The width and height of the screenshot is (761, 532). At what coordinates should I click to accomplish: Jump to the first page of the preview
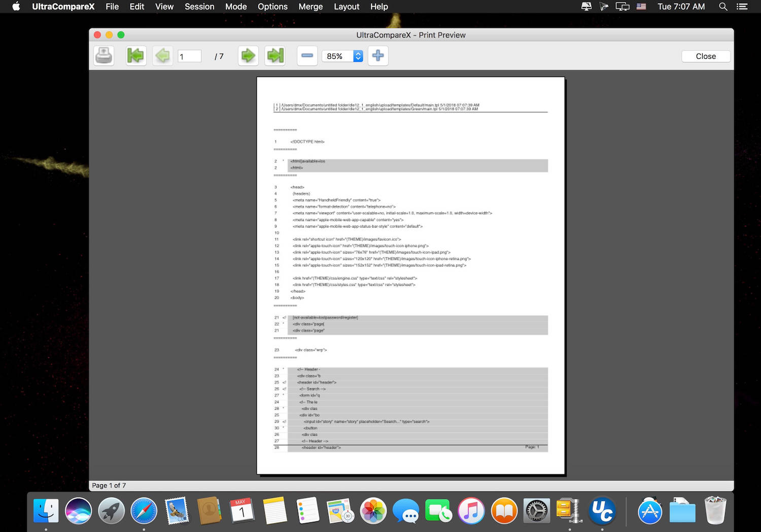coord(136,56)
